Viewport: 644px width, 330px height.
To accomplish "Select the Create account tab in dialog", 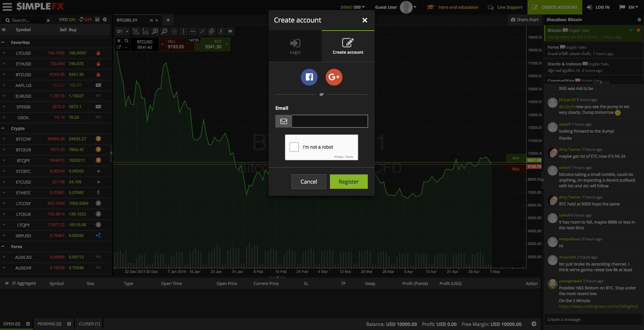I will [348, 46].
